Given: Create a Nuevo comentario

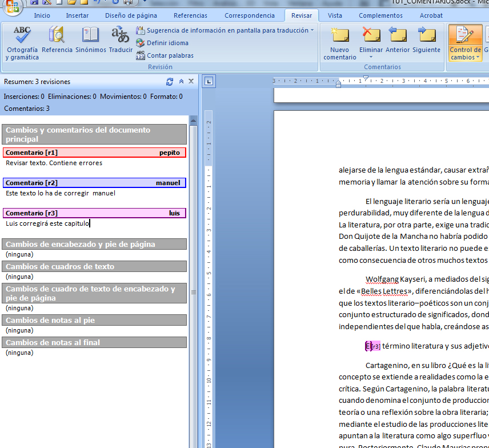Looking at the screenshot, I should coord(339,41).
